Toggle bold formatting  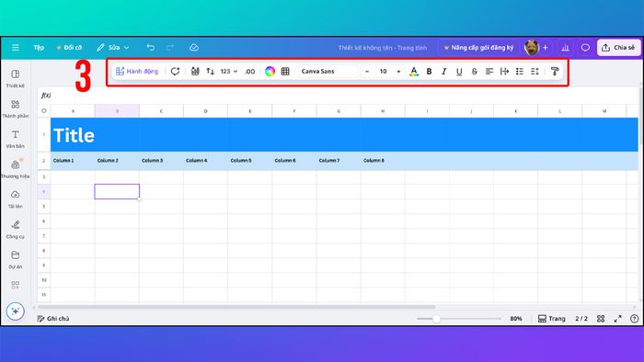click(x=430, y=72)
